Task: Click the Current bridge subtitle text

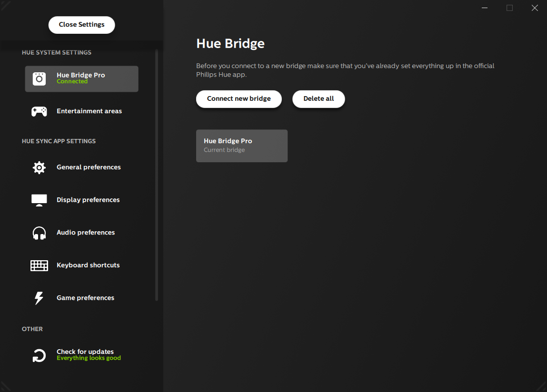Action: pos(224,150)
